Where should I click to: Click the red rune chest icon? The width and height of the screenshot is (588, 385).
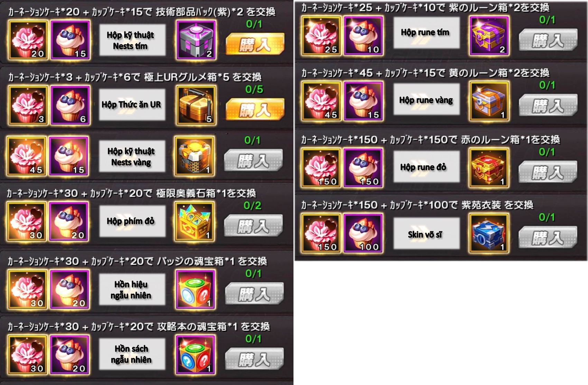(x=489, y=168)
